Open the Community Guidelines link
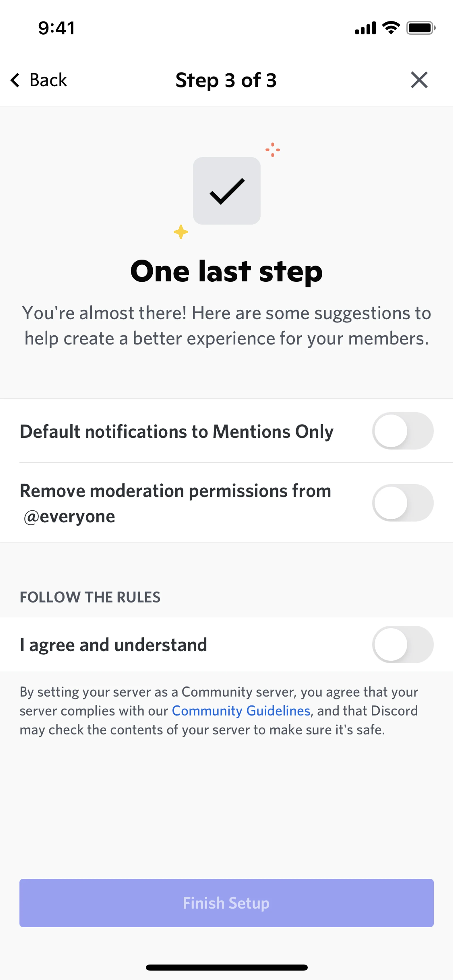453x980 pixels. point(241,711)
